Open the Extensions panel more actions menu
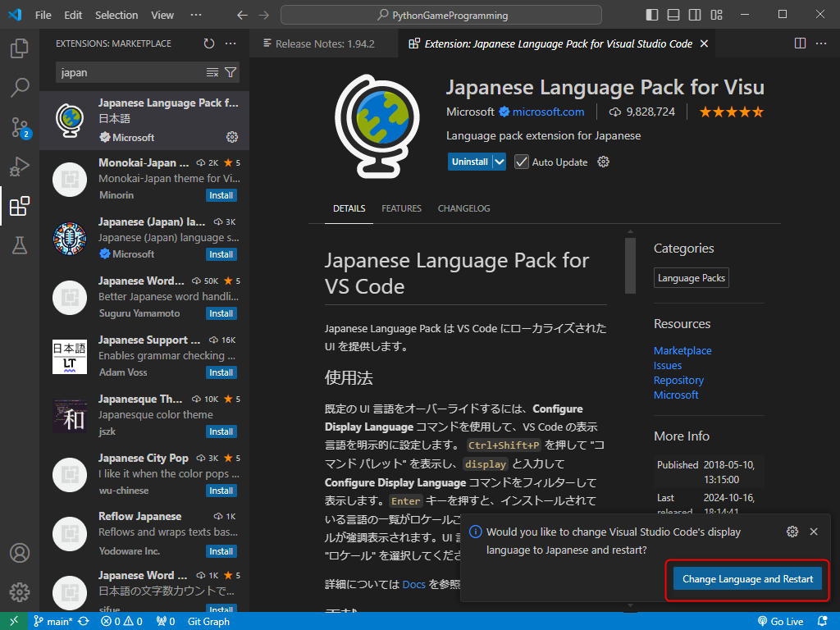 pyautogui.click(x=231, y=43)
